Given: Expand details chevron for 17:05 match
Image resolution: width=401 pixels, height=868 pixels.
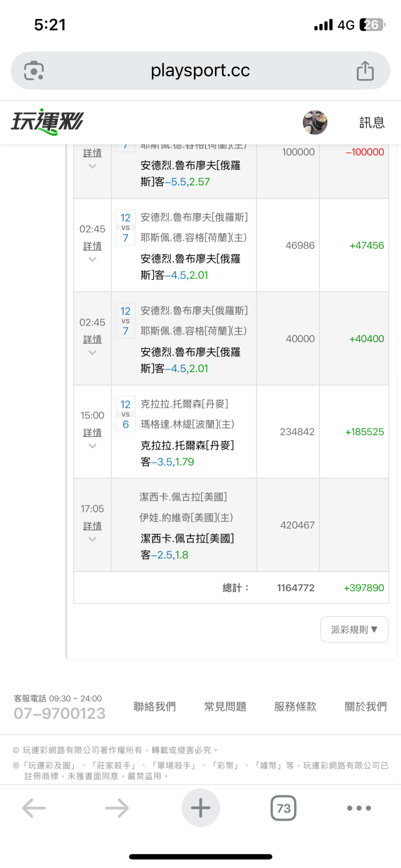Looking at the screenshot, I should coord(92,539).
